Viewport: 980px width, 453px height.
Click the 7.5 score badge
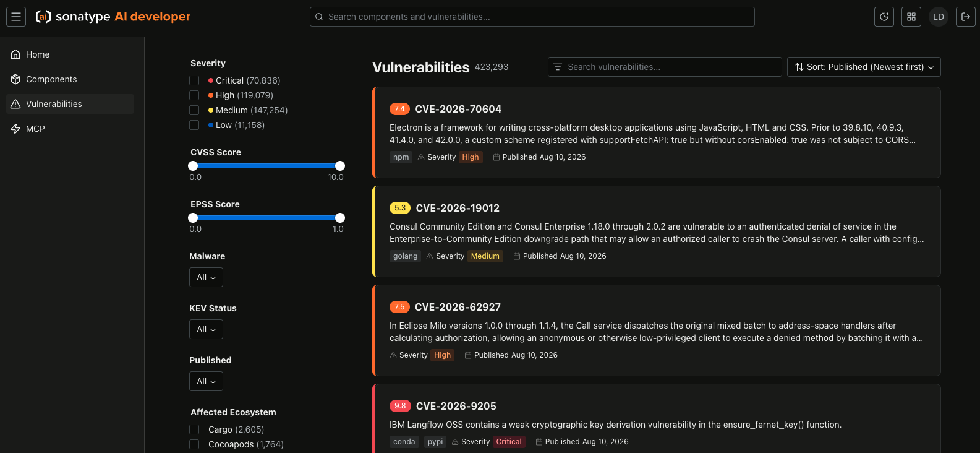[x=399, y=307]
